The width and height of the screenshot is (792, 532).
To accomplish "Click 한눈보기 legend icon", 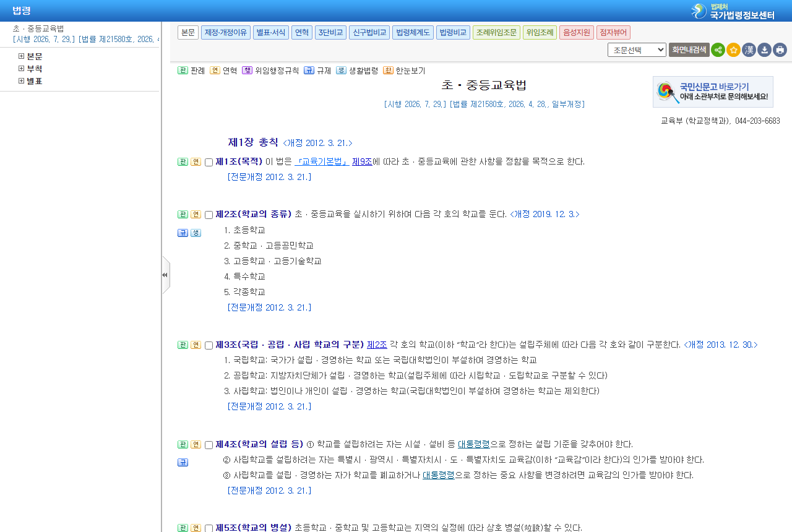I will pos(388,71).
